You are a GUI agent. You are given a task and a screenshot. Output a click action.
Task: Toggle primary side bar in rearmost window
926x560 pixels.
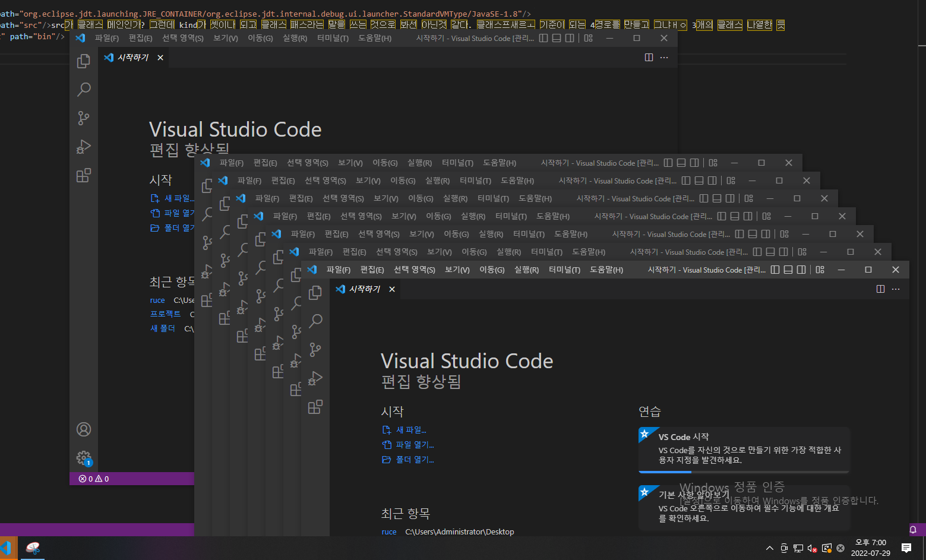point(543,38)
